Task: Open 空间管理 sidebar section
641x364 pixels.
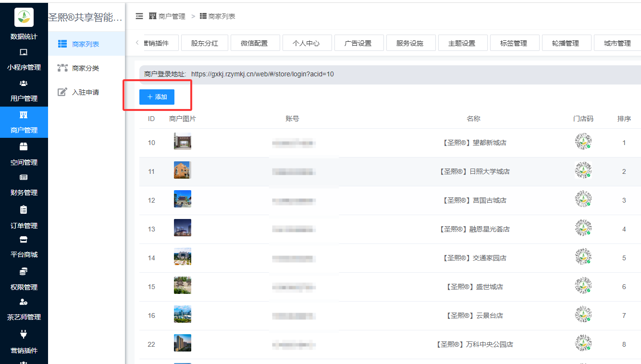Action: [x=24, y=155]
